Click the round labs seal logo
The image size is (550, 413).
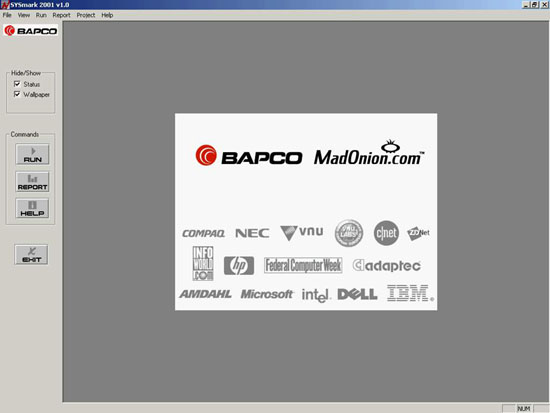pos(349,233)
